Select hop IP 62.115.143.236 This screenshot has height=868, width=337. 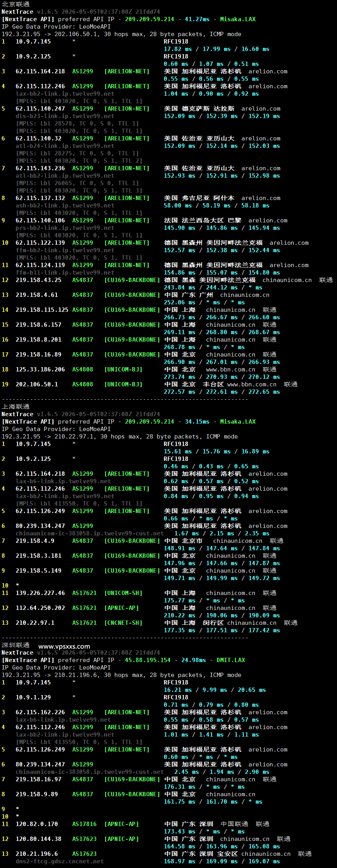coord(40,168)
